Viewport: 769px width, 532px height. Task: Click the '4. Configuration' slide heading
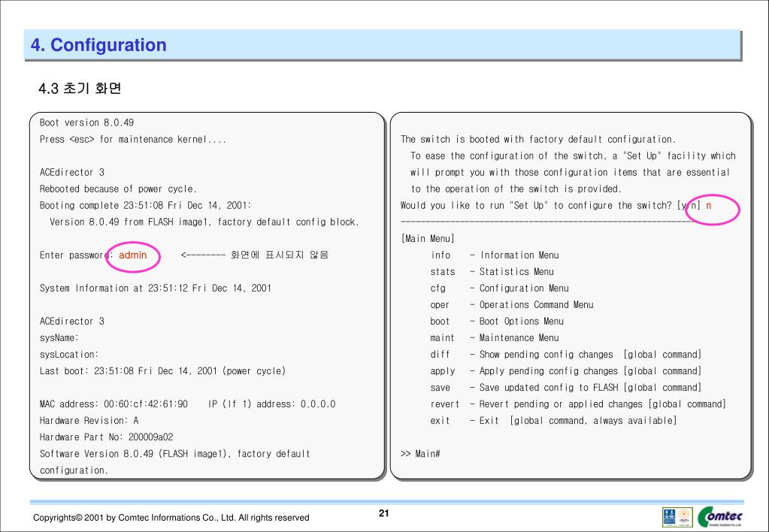coord(98,45)
